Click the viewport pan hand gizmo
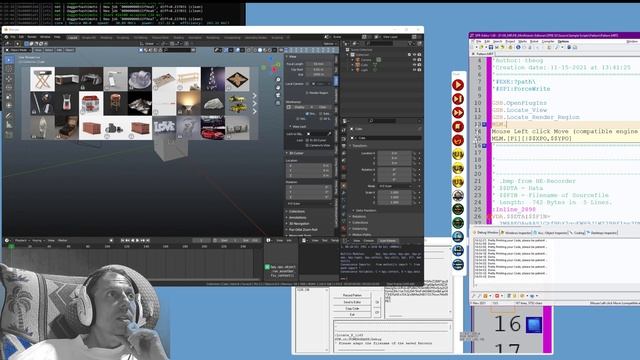 (x=278, y=87)
